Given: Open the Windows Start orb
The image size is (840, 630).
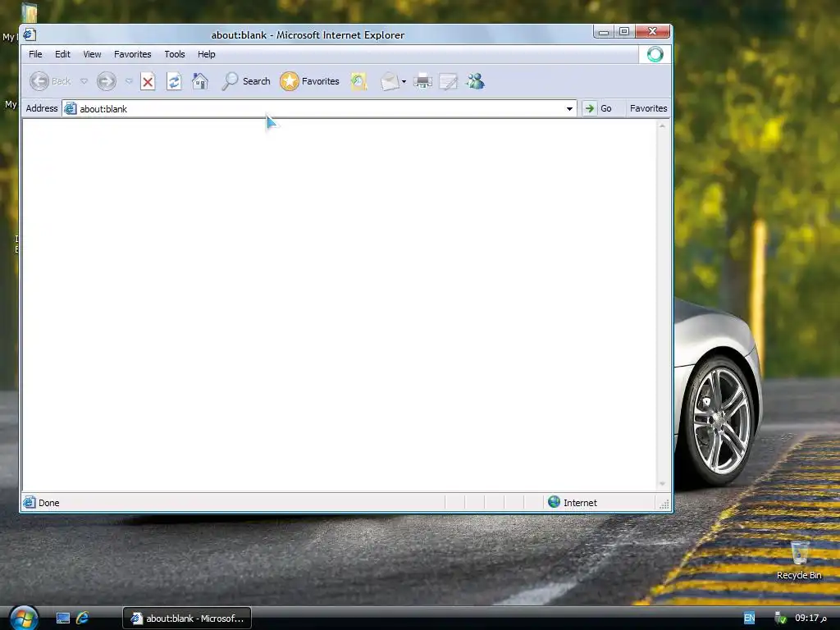Looking at the screenshot, I should click(x=24, y=618).
